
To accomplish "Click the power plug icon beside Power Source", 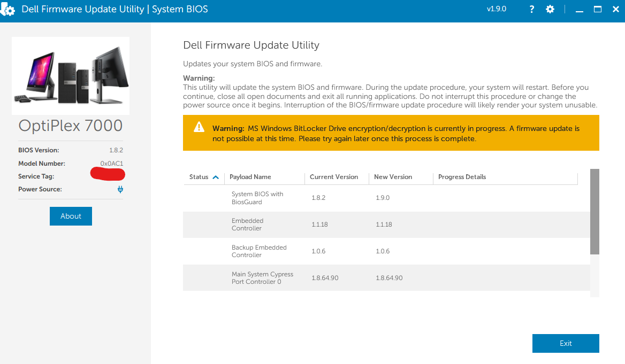I will pyautogui.click(x=120, y=190).
